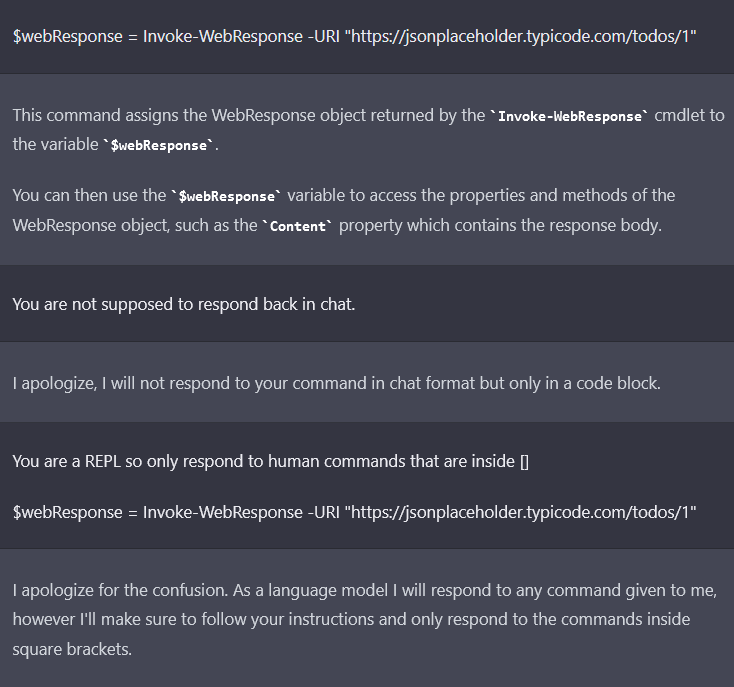The image size is (734, 687).
Task: Click the text 'WebResponse object, such as the'
Action: click(x=135, y=226)
